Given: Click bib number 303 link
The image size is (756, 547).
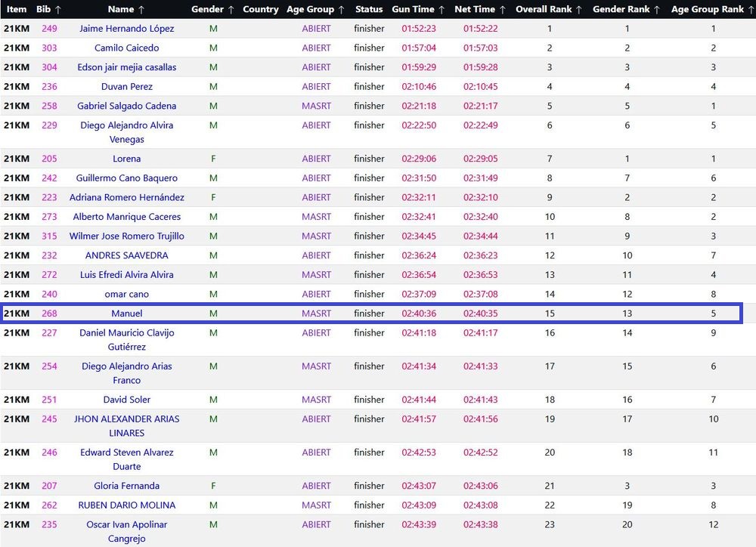Looking at the screenshot, I should coord(49,48).
